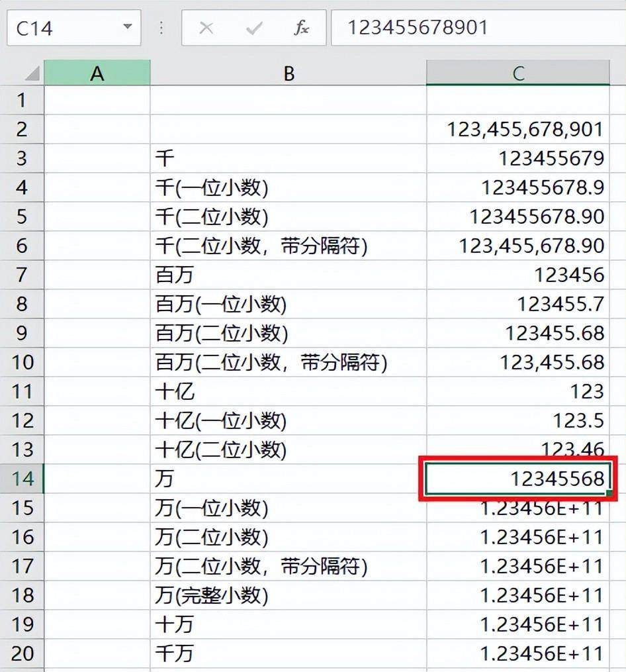Click cell labeled 千(二位小数)

(289, 217)
